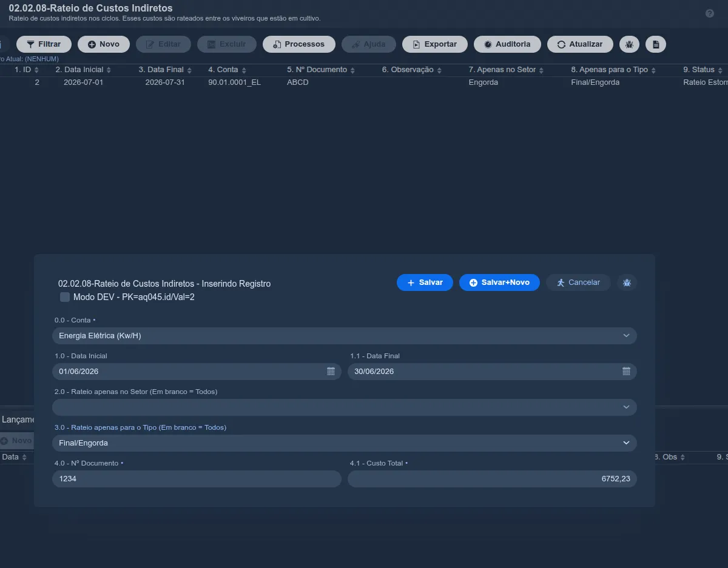The height and width of the screenshot is (568, 728).
Task: Sort by the Status column arrows
Action: 720,70
